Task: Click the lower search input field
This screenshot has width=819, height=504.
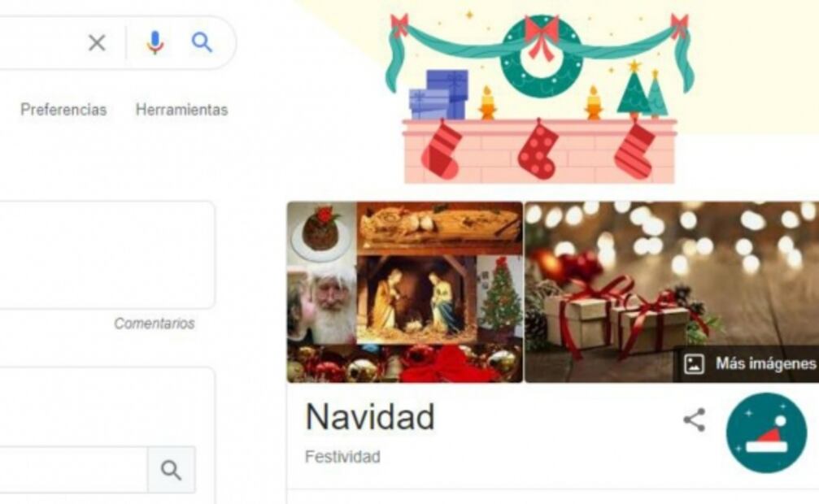Action: point(73,470)
